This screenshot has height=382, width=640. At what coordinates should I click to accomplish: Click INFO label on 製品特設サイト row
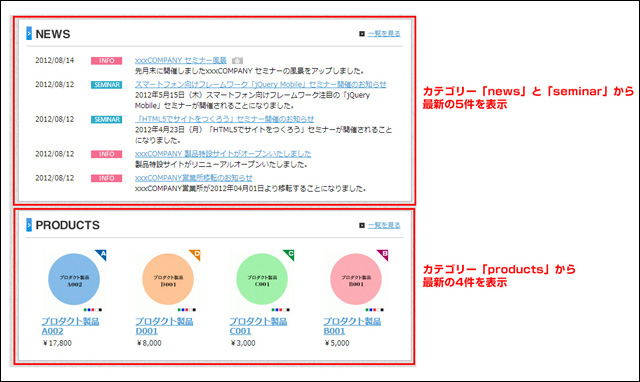click(106, 154)
